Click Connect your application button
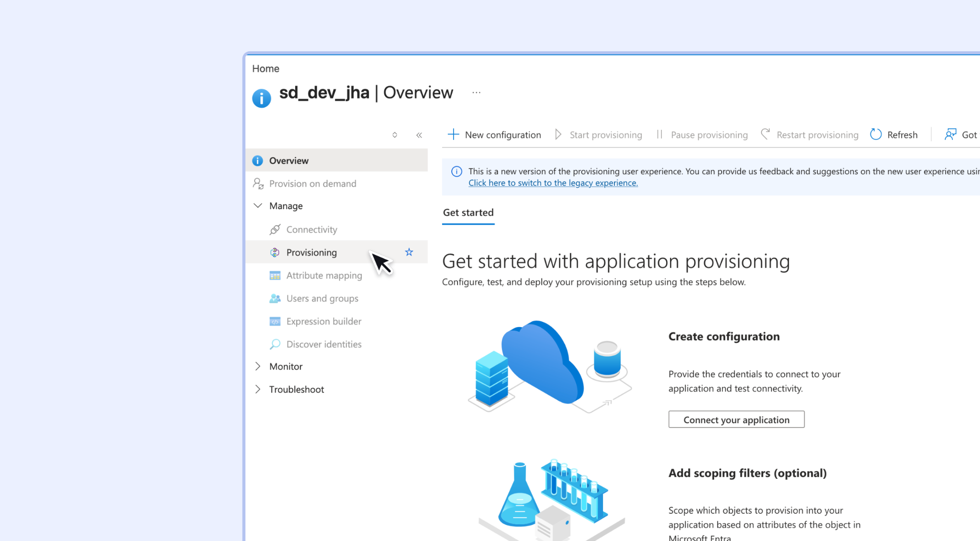The width and height of the screenshot is (980, 541). [736, 419]
